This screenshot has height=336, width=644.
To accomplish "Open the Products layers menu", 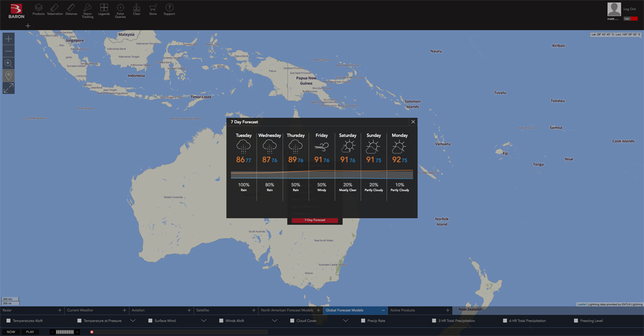I will coord(38,9).
